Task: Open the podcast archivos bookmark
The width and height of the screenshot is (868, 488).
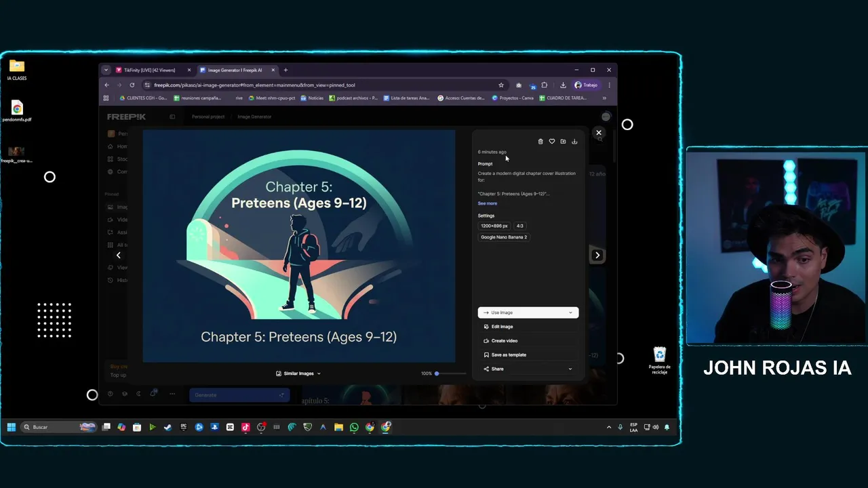Action: click(353, 98)
